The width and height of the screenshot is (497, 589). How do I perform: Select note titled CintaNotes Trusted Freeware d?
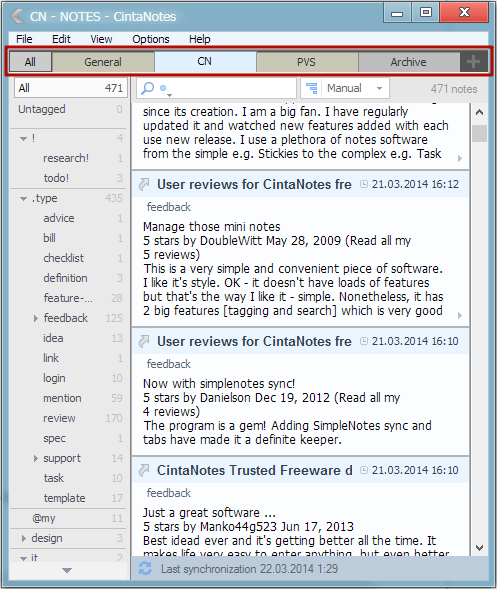(254, 470)
